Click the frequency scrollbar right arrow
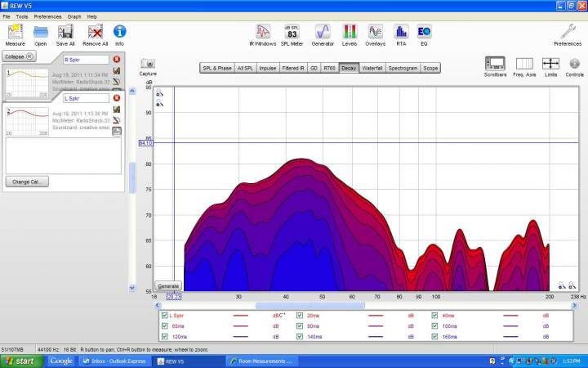The image size is (588, 368). (x=574, y=305)
